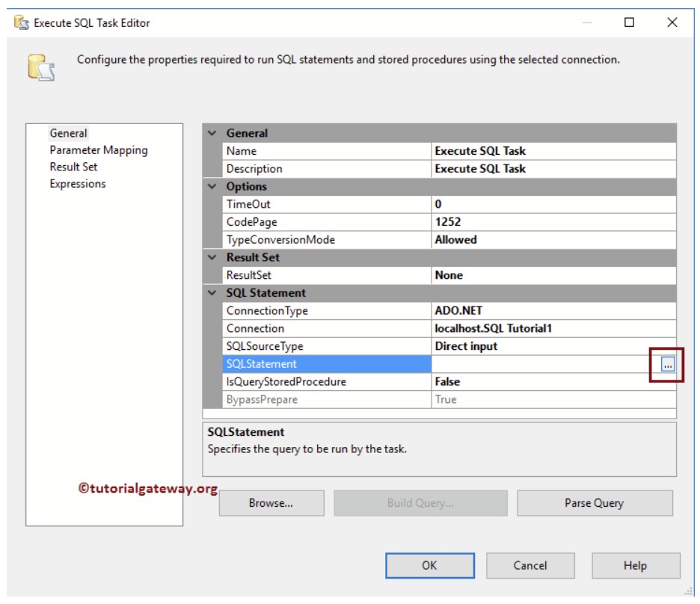Maximize the Execute SQL Task Editor window
The width and height of the screenshot is (700, 604).
(x=629, y=22)
